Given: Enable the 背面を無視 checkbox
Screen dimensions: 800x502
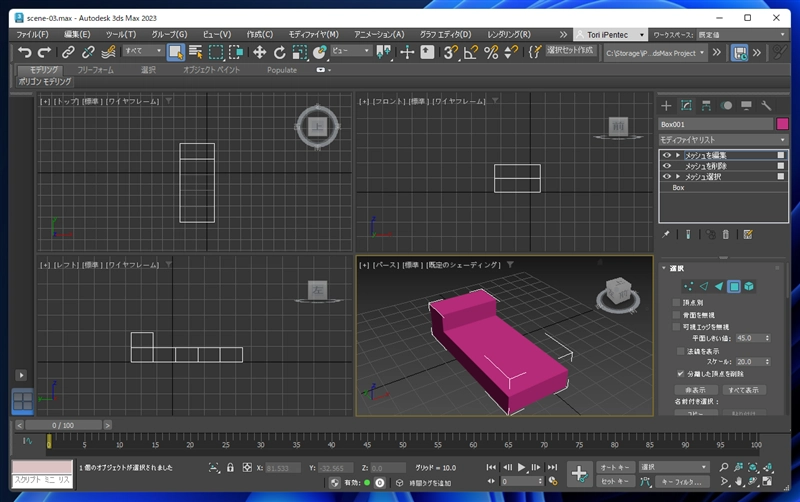Looking at the screenshot, I should coord(677,315).
